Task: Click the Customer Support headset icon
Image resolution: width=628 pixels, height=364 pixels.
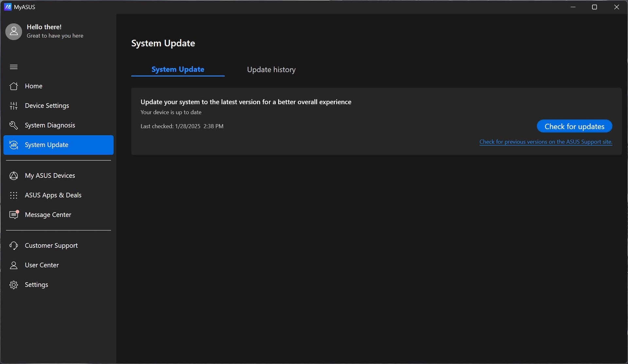Action: coord(14,245)
